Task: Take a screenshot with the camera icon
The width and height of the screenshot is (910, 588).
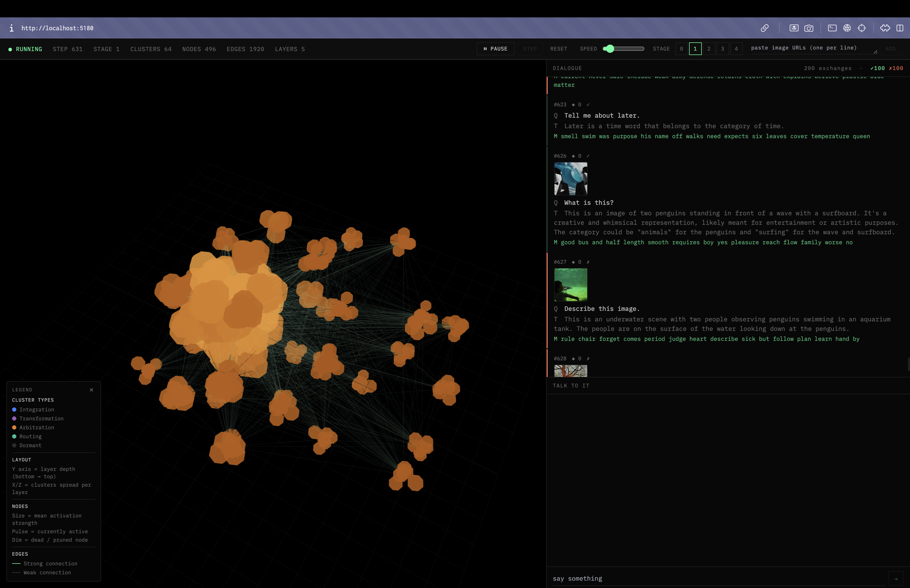Action: [x=809, y=28]
